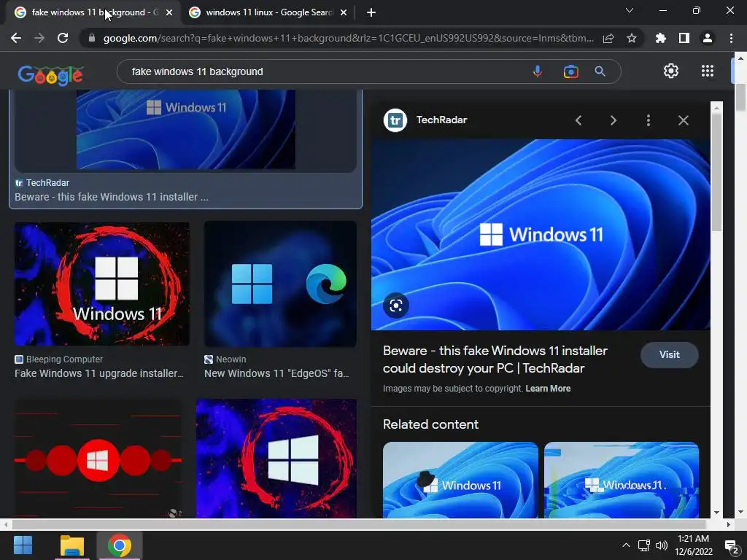This screenshot has width=747, height=560.
Task: Open the tab search dropdown
Action: [630, 10]
